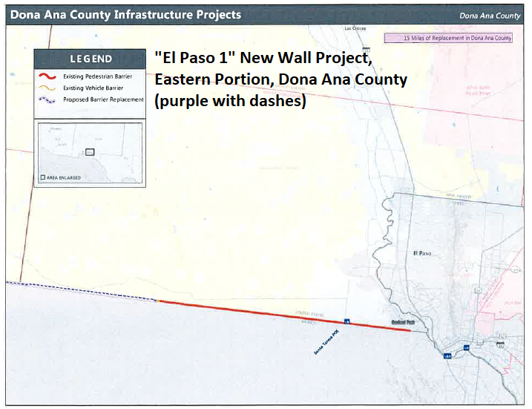Viewport: 532px width, 409px height.
Task: Click the Sunland Park label
Action: (x=402, y=323)
